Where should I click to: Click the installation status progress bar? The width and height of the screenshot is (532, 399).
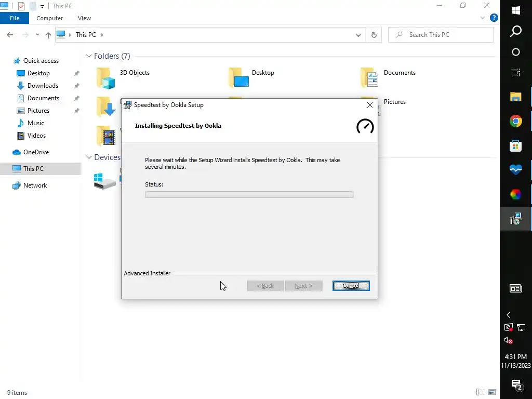tap(249, 194)
